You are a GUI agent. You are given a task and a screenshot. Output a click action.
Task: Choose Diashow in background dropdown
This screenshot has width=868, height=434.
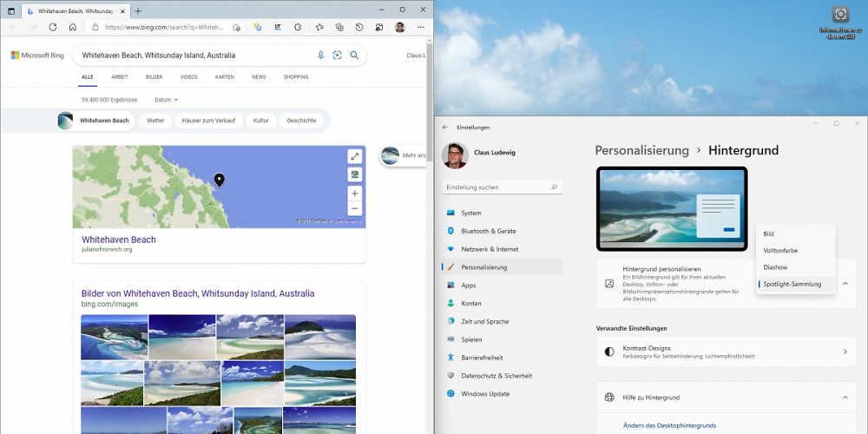[795, 267]
